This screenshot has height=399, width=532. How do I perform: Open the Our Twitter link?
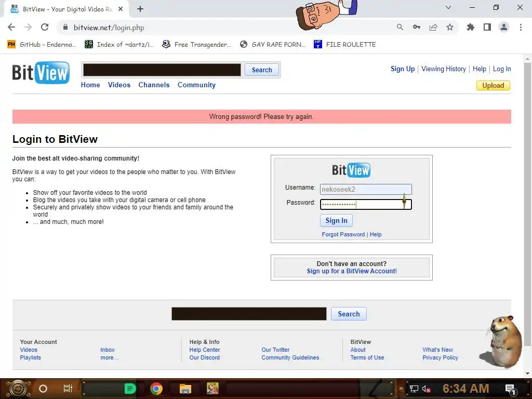[275, 350]
